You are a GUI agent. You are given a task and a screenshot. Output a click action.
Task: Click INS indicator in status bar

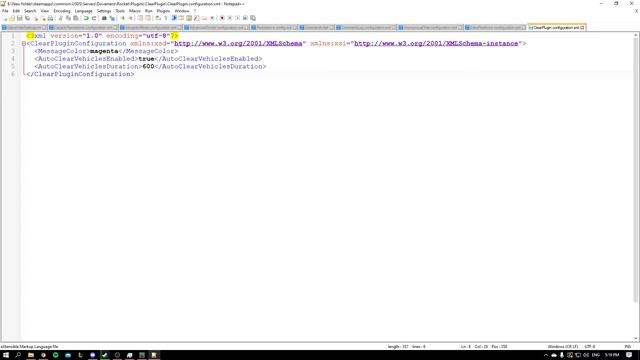[628, 347]
